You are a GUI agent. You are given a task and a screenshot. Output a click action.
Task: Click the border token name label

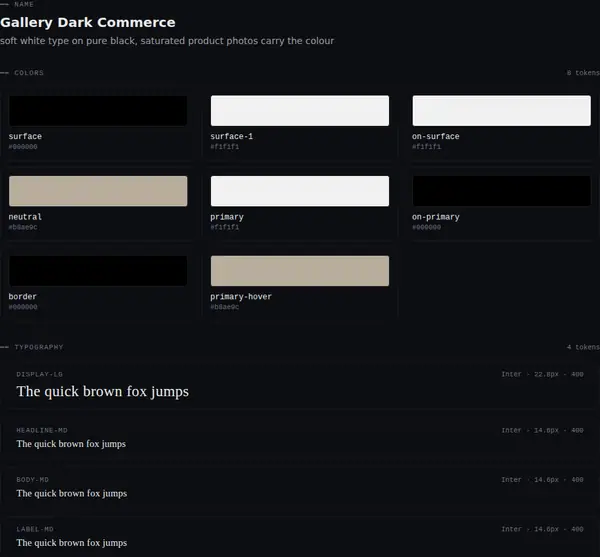click(x=23, y=296)
